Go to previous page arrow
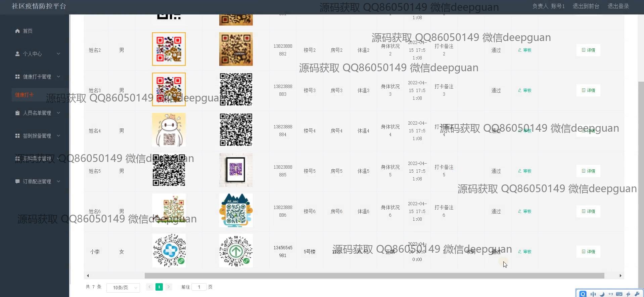Viewport: 644px width, 297px height. pos(149,287)
